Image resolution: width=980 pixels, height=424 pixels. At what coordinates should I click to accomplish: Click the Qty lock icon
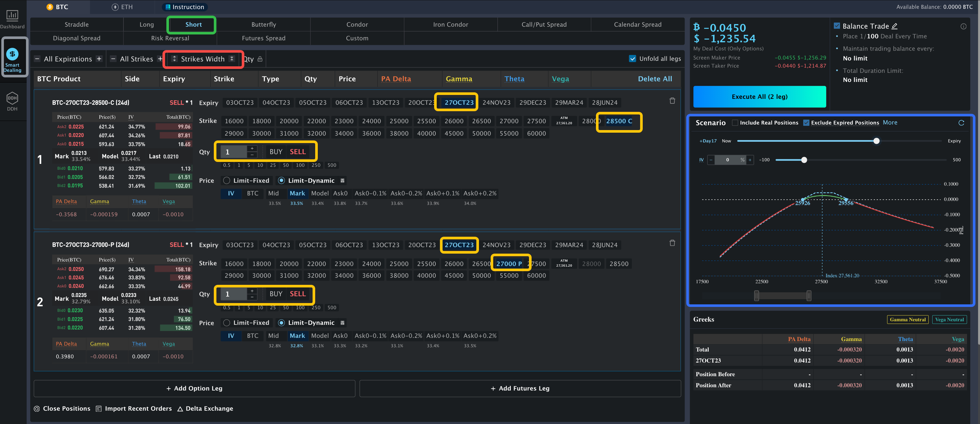[x=260, y=59]
